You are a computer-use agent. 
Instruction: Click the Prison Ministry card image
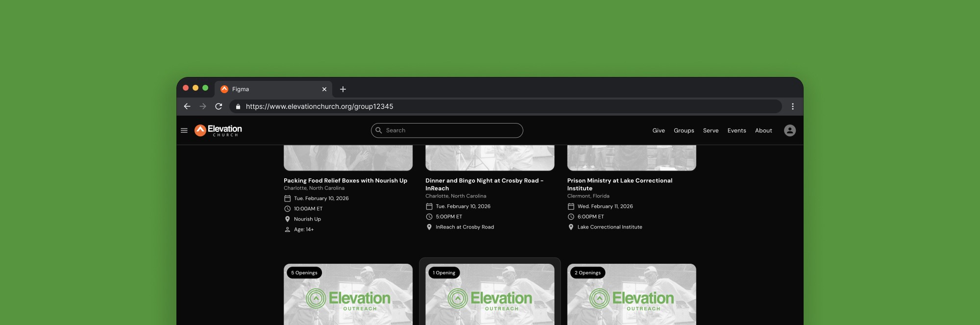(632, 158)
